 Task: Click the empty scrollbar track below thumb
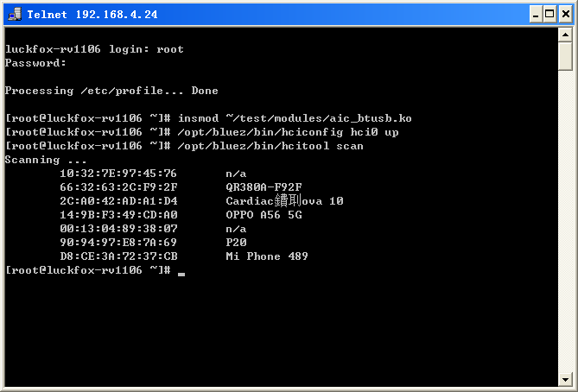point(565,221)
